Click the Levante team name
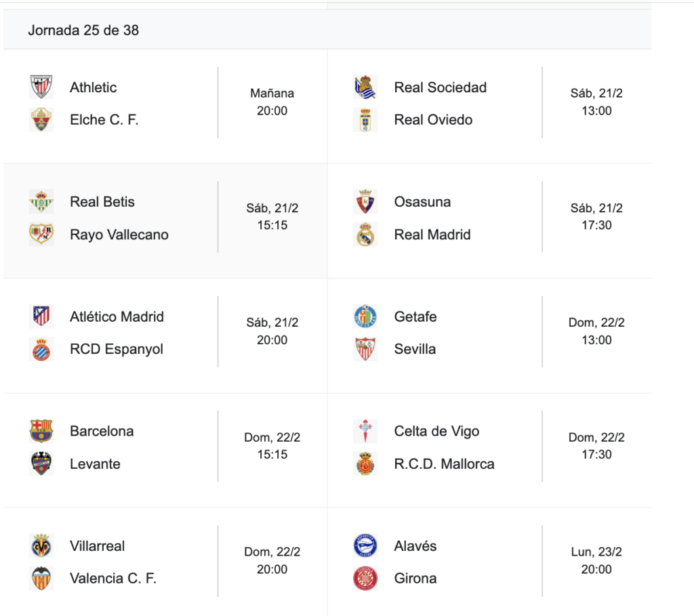Screen dimensions: 694x616 [x=95, y=464]
